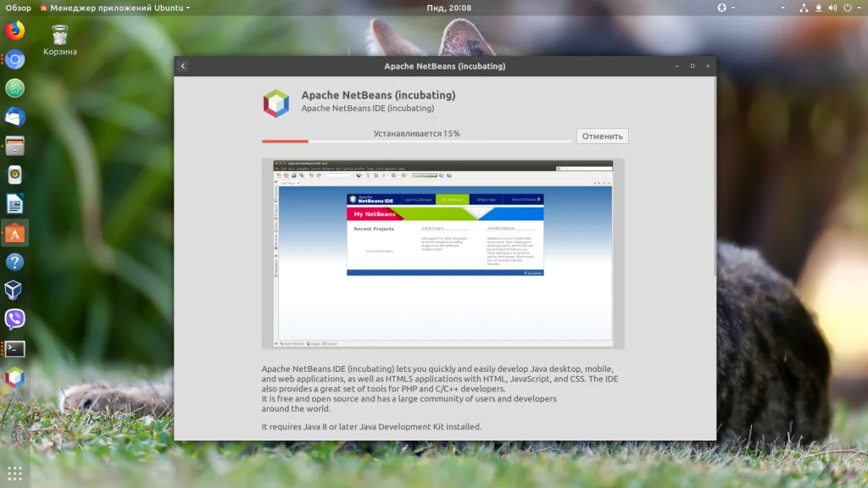Click the installation progress bar
Image resolution: width=868 pixels, height=488 pixels.
pos(416,141)
